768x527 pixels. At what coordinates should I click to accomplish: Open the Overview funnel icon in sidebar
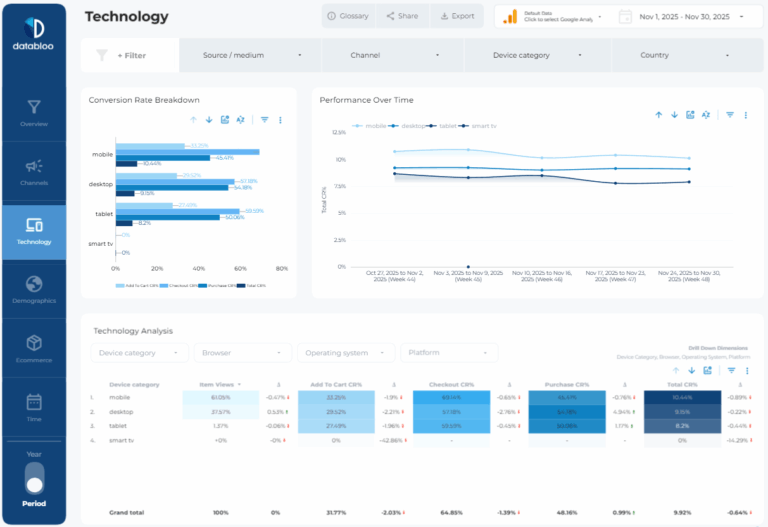click(x=34, y=107)
